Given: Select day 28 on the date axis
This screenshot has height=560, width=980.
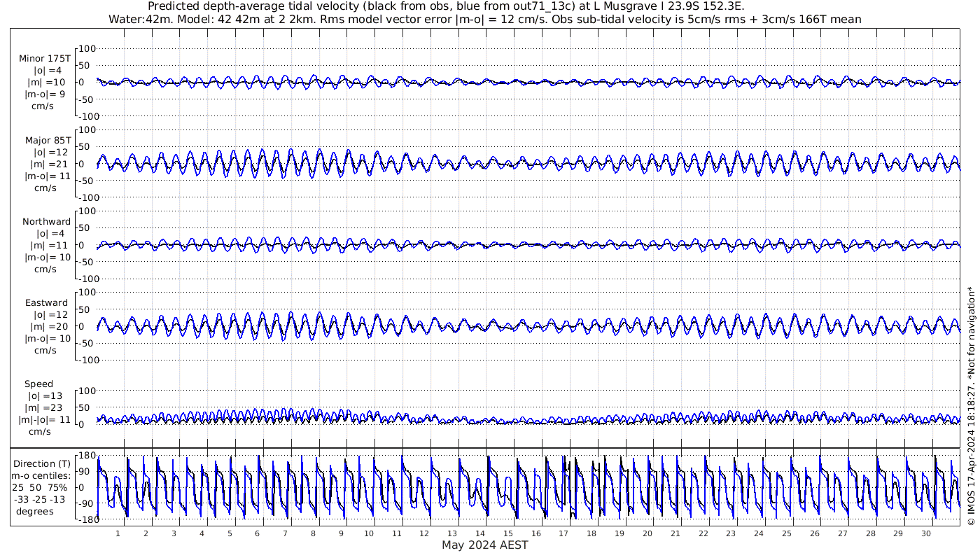Looking at the screenshot, I should point(870,533).
